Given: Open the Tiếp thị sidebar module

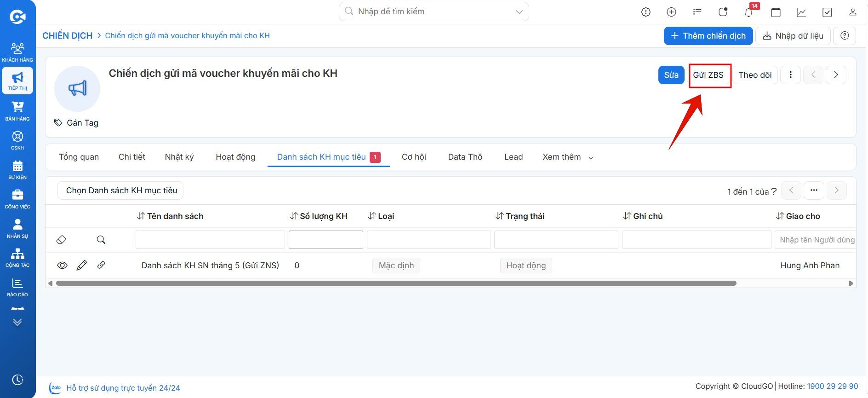Looking at the screenshot, I should [17, 81].
